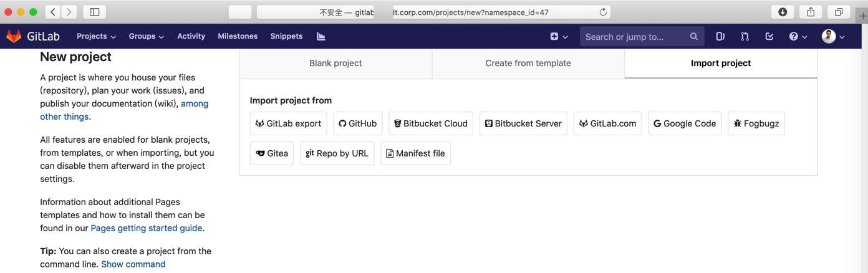Open the Milestones page

click(x=238, y=36)
